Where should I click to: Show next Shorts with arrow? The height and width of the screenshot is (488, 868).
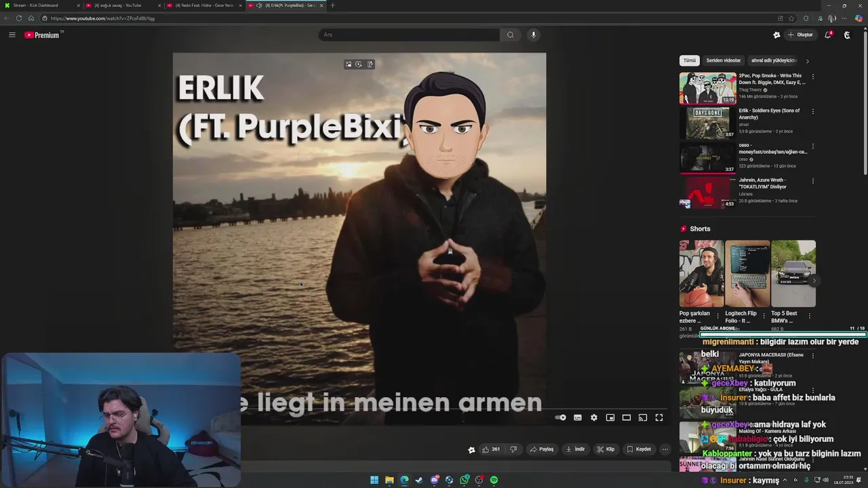[x=814, y=281]
